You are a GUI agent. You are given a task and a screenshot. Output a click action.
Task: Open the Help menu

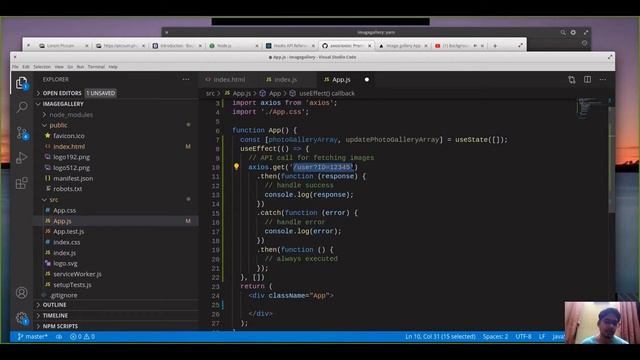click(113, 67)
